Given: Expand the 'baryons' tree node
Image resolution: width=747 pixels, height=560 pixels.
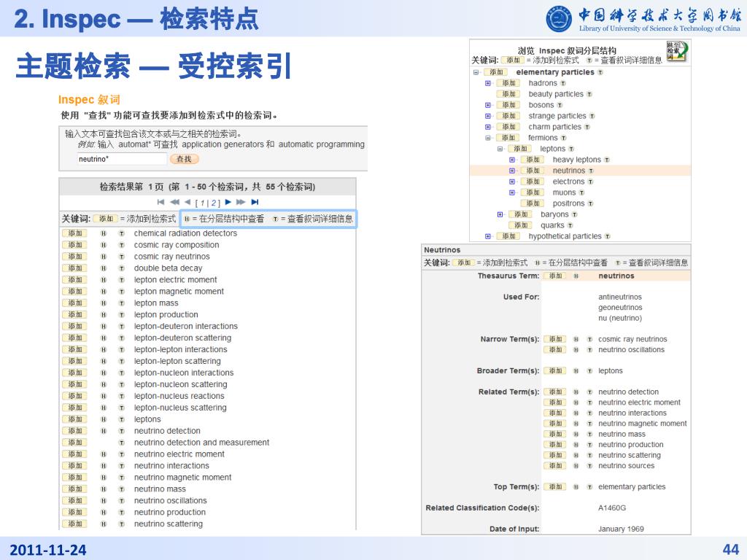Looking at the screenshot, I should [500, 215].
